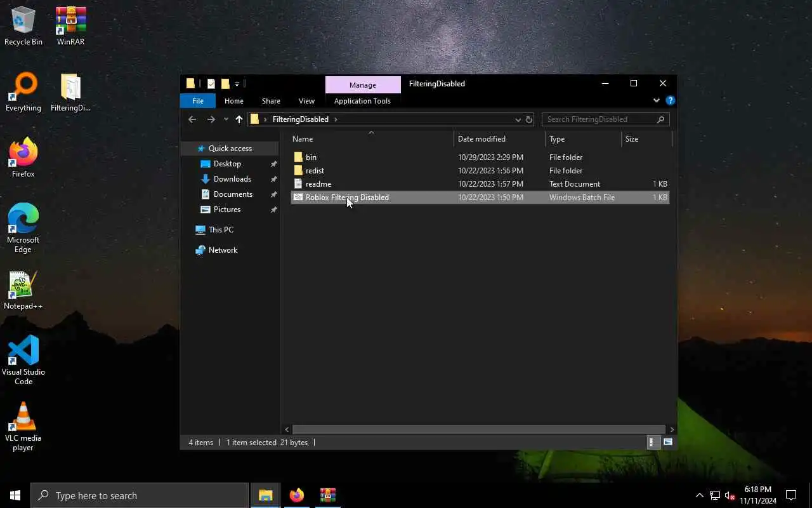Click the Properties quick access toolbar icon
812x508 pixels.
(x=211, y=84)
